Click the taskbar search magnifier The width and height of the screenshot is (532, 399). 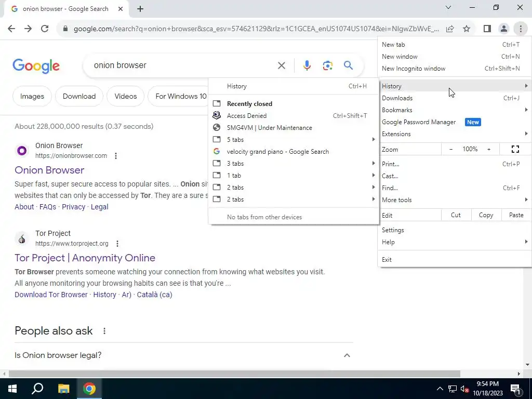pos(37,389)
